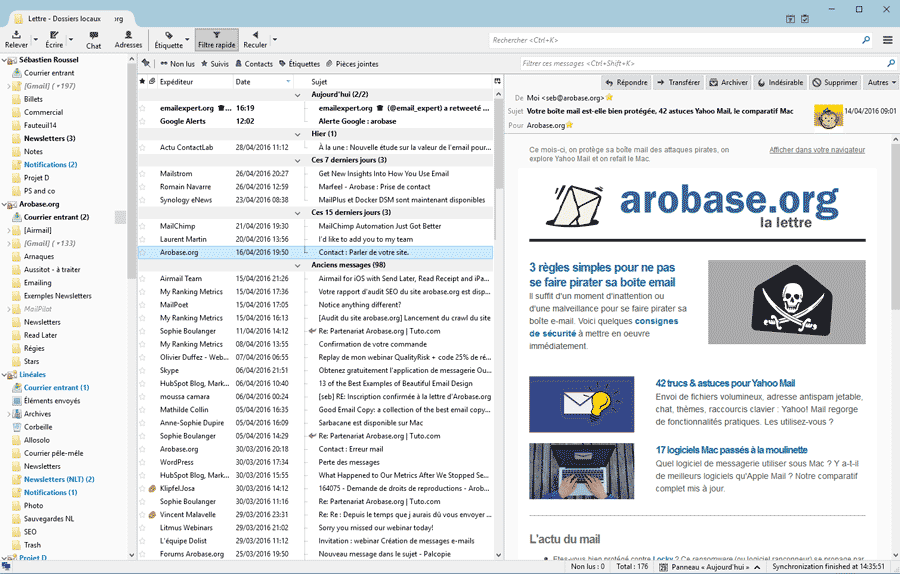The image size is (900, 574).
Task: Toggle the Filtre rapide quick filter button
Action: pos(216,40)
